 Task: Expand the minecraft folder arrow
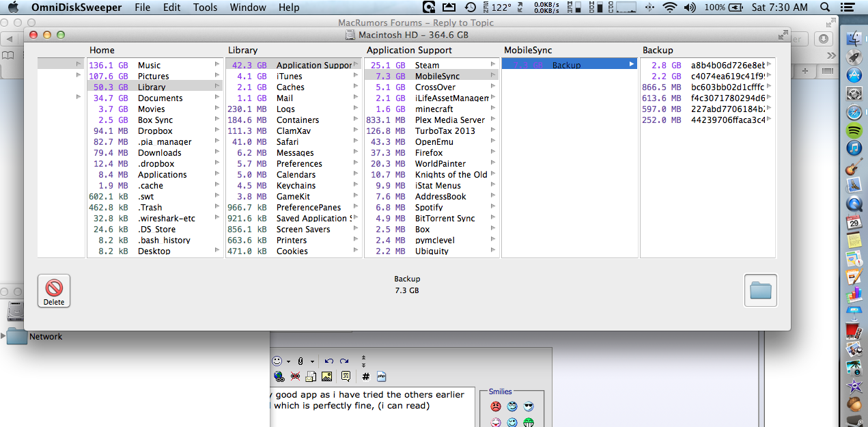[493, 109]
